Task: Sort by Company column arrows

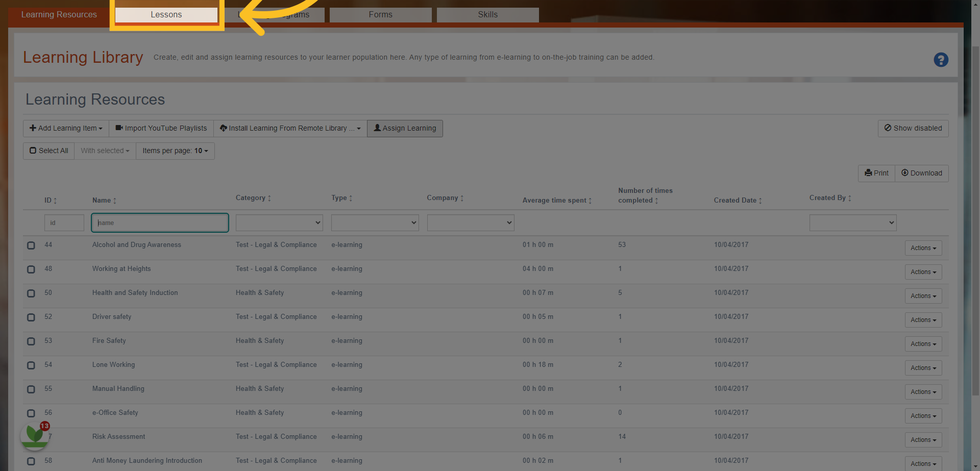Action: point(462,198)
